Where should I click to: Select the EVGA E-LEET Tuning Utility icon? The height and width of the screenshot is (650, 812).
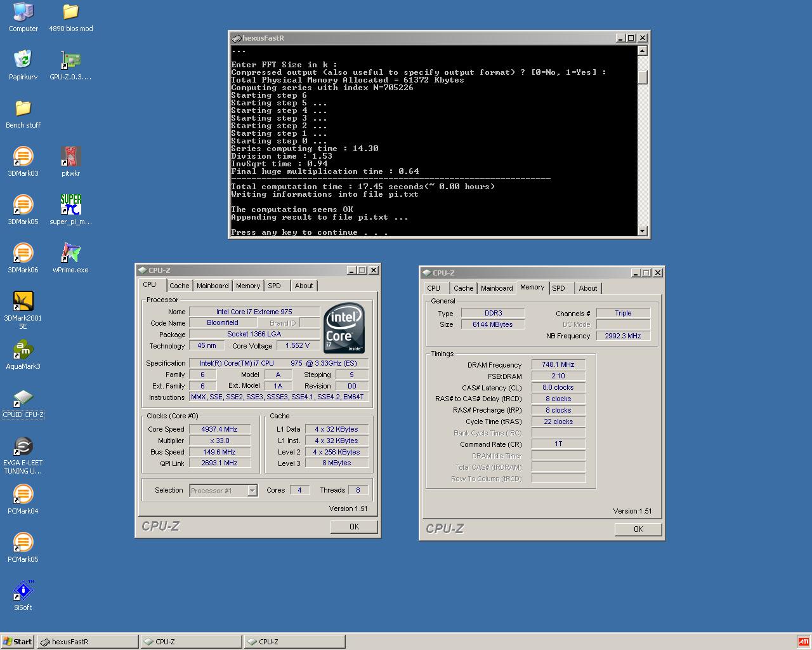pos(23,455)
